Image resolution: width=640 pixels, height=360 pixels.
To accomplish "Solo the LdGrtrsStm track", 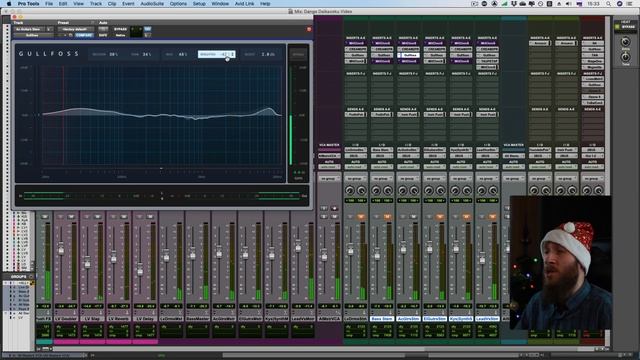I will pyautogui.click(x=350, y=217).
